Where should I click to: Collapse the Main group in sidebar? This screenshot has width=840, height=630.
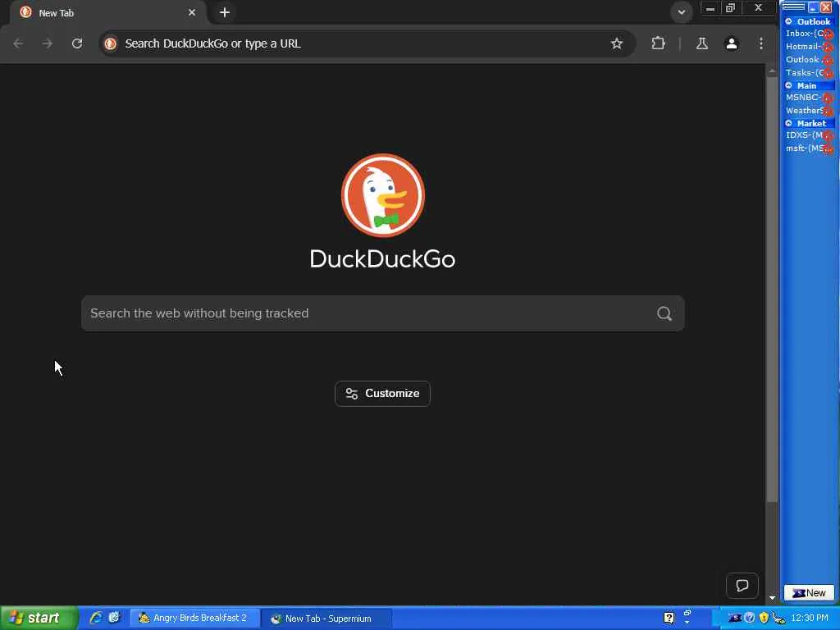coord(788,85)
